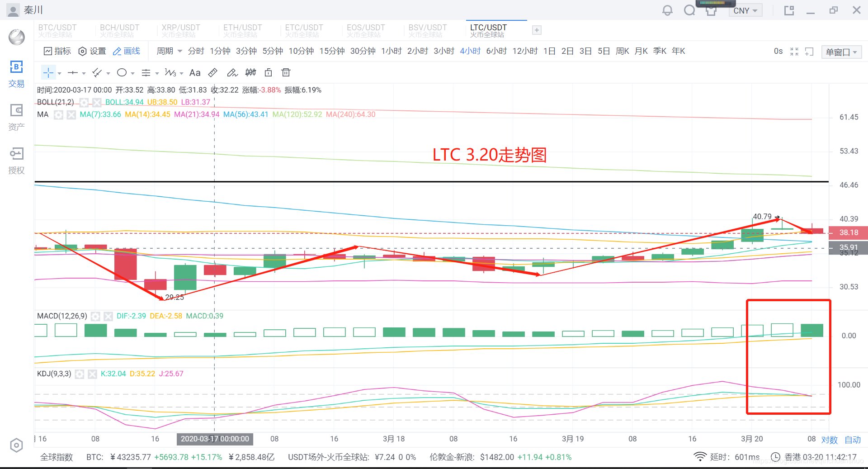Open the 设置 chart settings button
Viewport: 868px width, 469px height.
point(92,51)
